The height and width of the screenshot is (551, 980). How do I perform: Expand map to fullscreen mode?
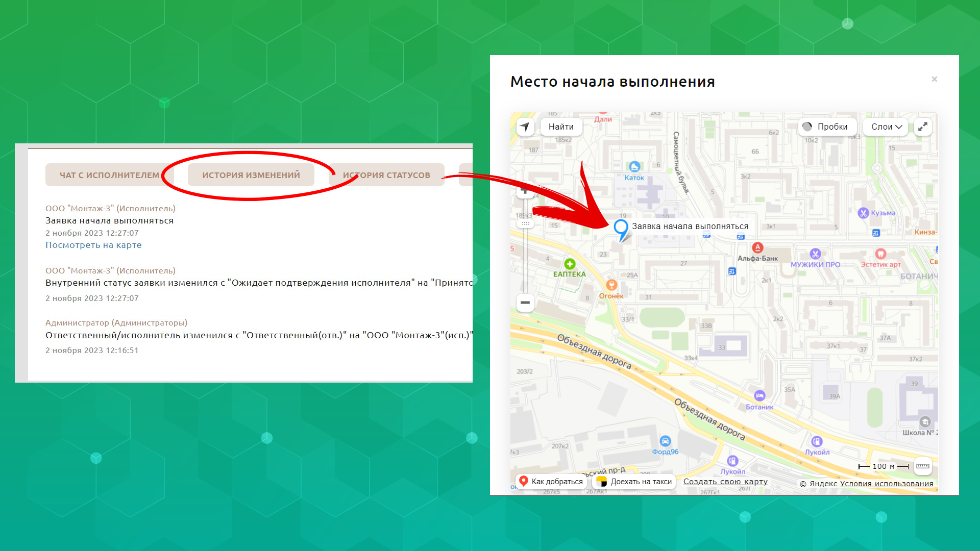pos(923,127)
